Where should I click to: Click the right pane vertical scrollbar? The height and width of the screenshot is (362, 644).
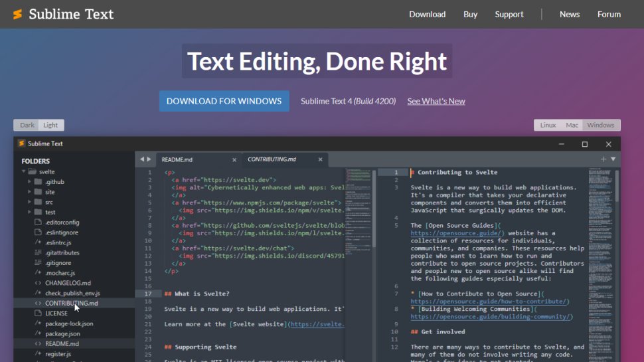click(617, 186)
